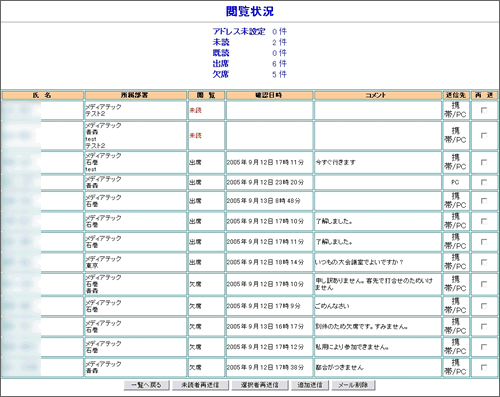Check the box in the 私用により参加できません row
This screenshot has width=500, height=397.
tap(484, 347)
